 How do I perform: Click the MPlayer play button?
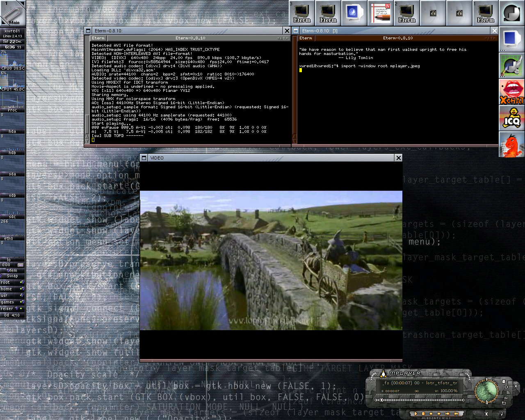(415, 413)
